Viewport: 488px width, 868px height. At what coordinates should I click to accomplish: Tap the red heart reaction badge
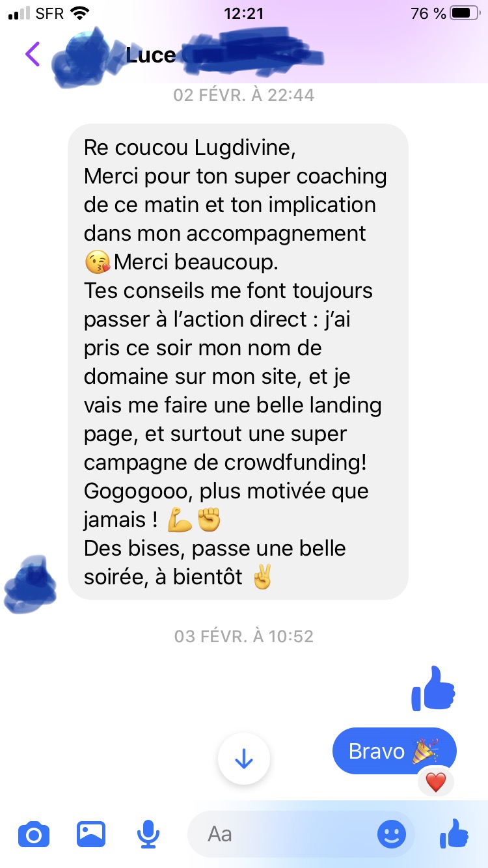435,781
